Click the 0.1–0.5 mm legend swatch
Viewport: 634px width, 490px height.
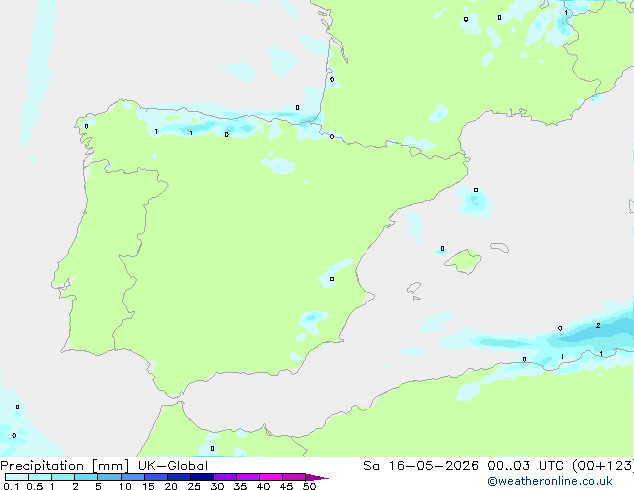click(17, 477)
